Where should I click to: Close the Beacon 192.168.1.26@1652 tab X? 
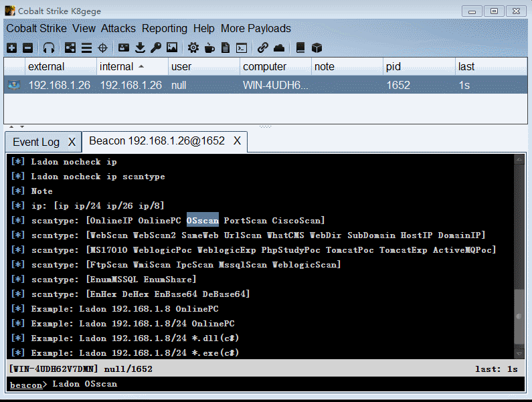click(237, 140)
